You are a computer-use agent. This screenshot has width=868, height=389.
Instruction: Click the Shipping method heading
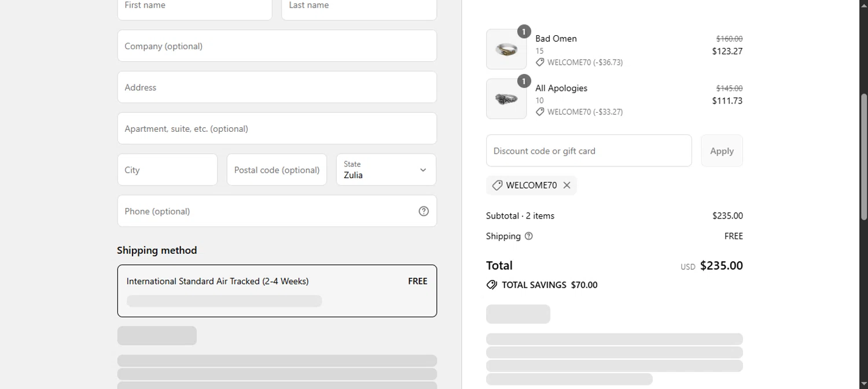(157, 250)
